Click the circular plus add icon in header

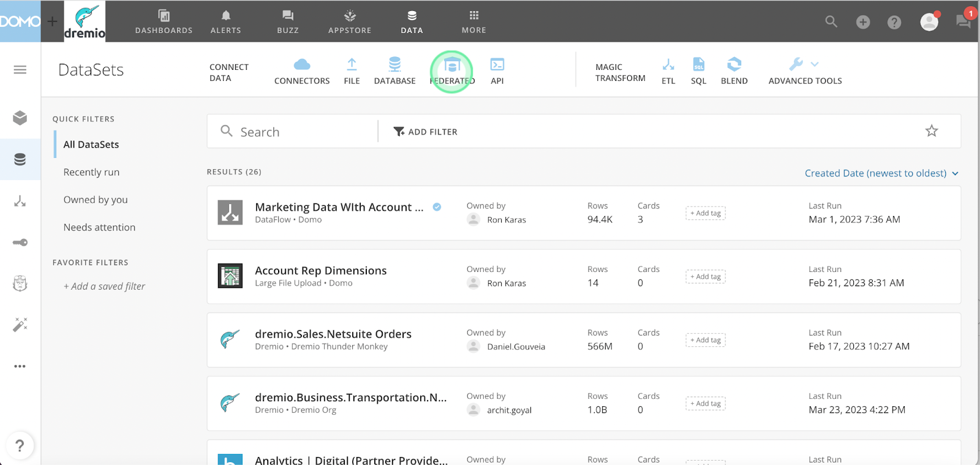coord(863,22)
